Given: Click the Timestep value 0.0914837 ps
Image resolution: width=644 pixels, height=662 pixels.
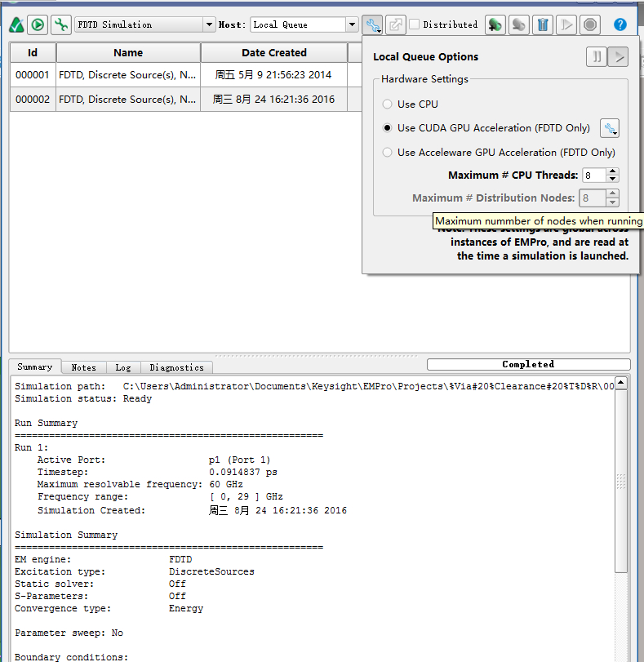Looking at the screenshot, I should click(x=242, y=472).
